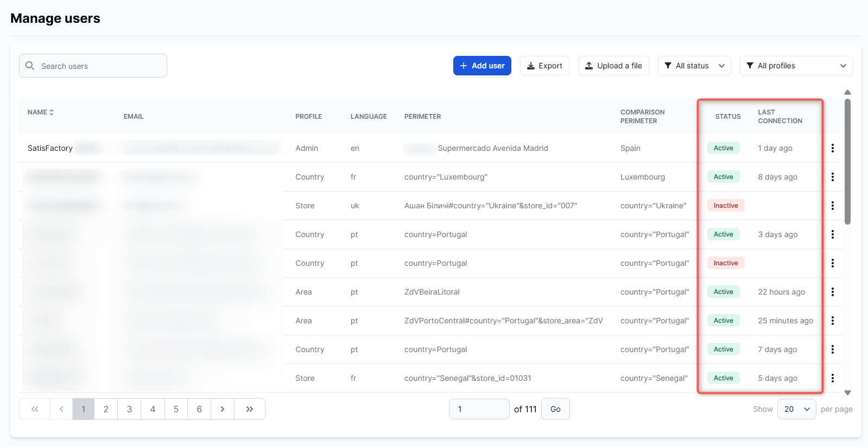868x447 pixels.
Task: Open the three-dot menu for Senegal store row
Action: click(832, 378)
